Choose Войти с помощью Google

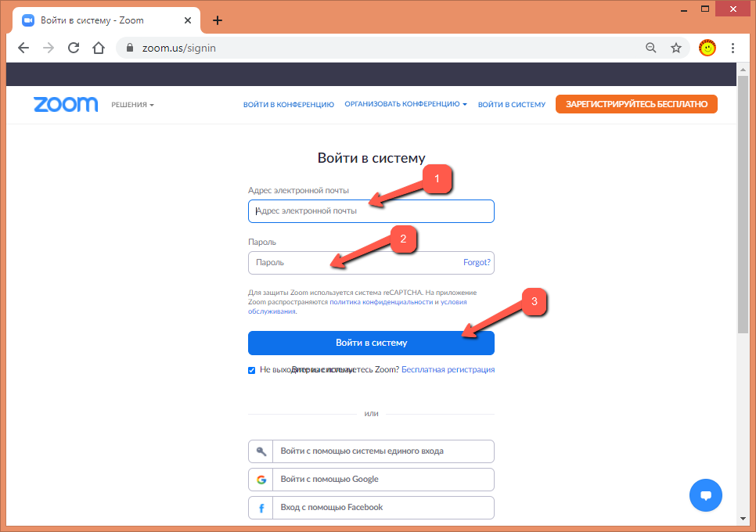tap(371, 480)
